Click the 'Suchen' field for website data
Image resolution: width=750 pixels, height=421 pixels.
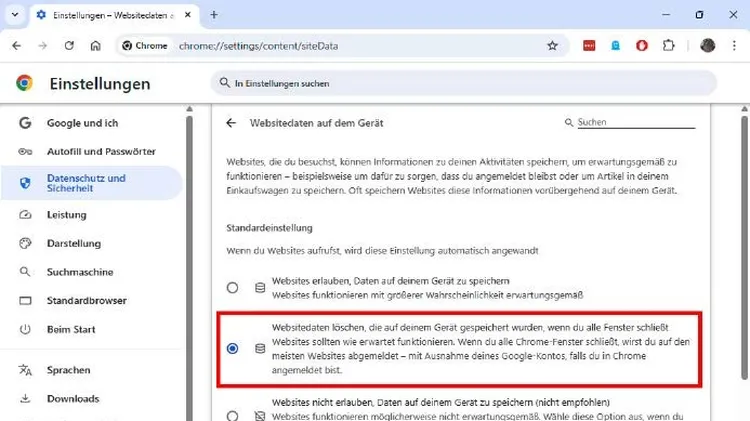pos(634,122)
